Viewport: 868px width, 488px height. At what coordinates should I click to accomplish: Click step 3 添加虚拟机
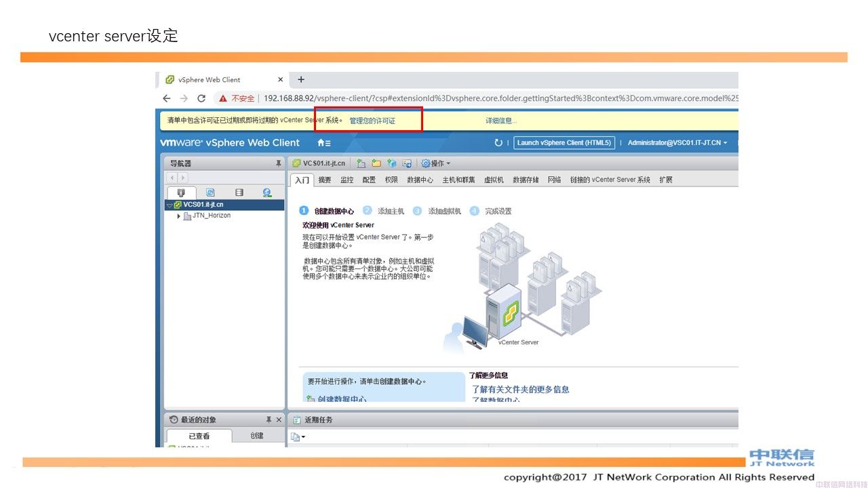click(437, 211)
